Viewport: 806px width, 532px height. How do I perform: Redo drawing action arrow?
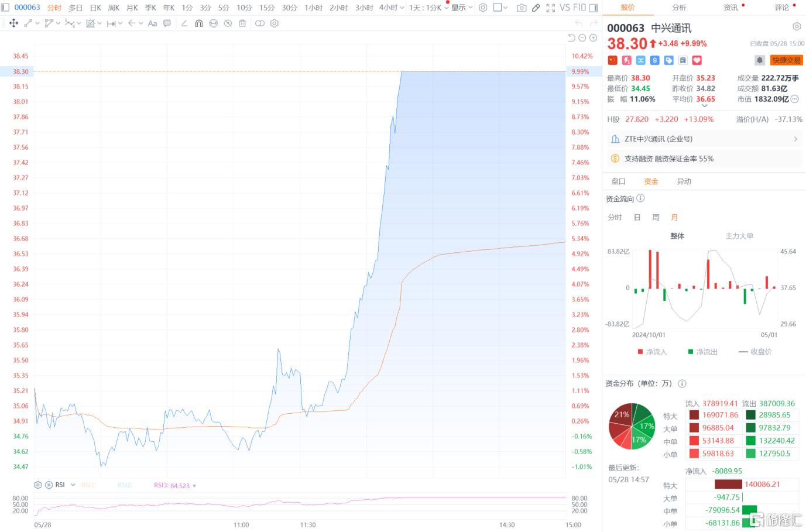click(x=595, y=23)
